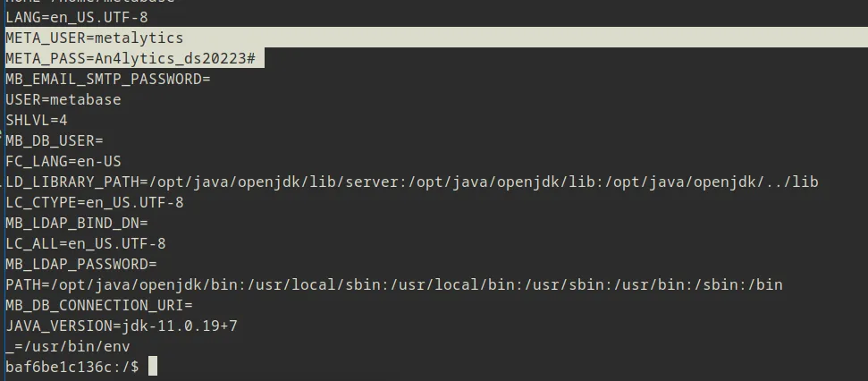Click the USER=metabase line
This screenshot has height=381, width=868.
(63, 99)
